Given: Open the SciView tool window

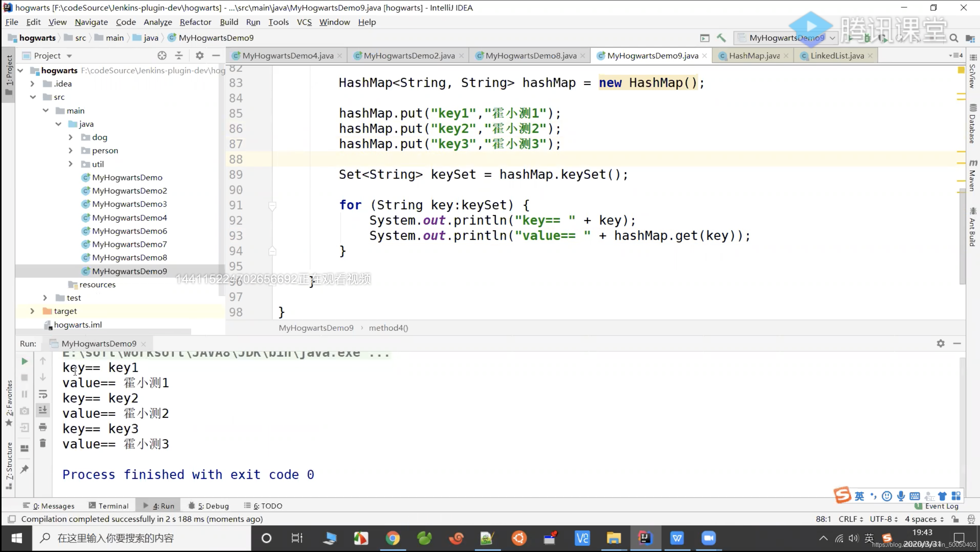Looking at the screenshot, I should [973, 71].
